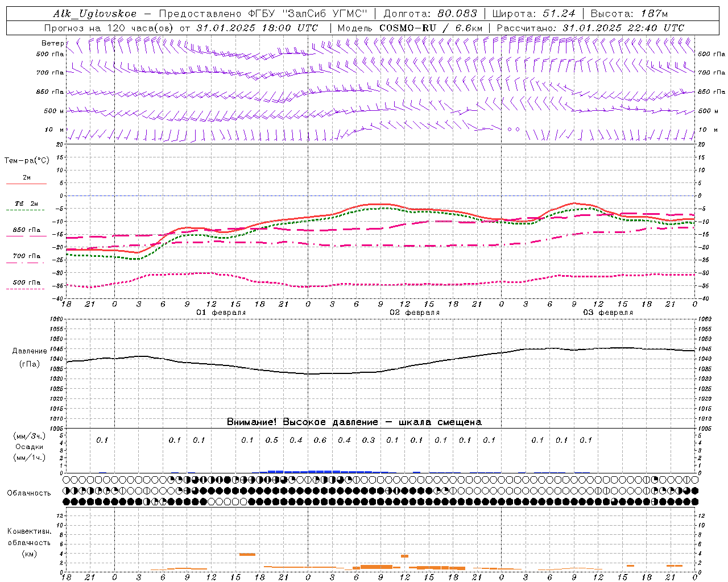Click the first cloud circle in the bottom cloudiness row
728x582 pixels.
click(x=67, y=501)
